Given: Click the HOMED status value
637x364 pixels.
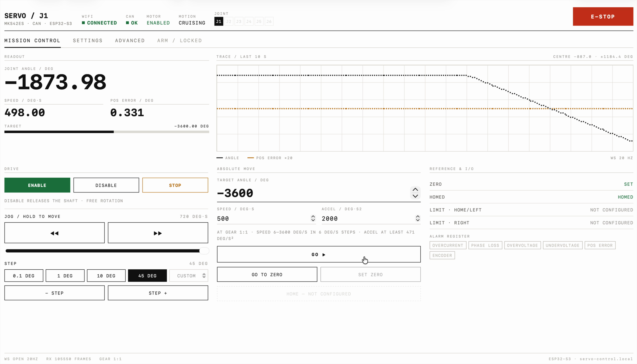Looking at the screenshot, I should click(x=625, y=197).
